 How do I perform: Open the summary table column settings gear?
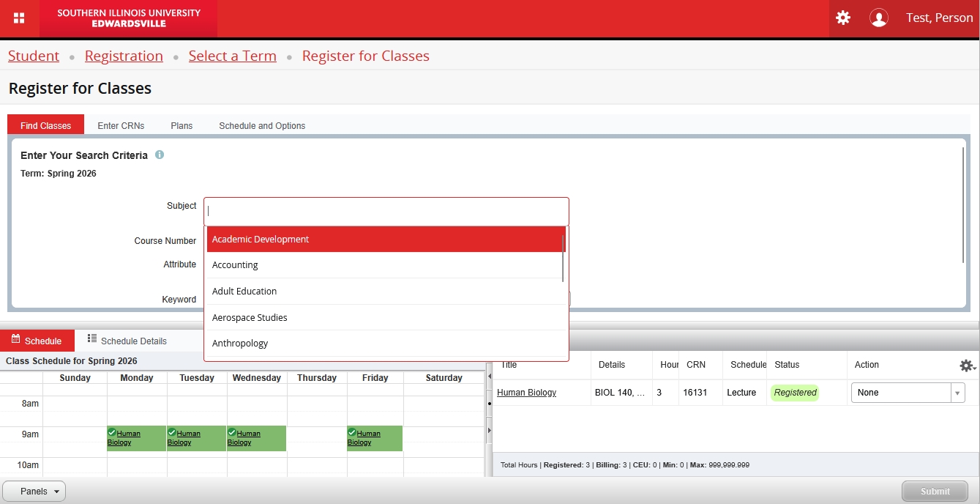966,366
